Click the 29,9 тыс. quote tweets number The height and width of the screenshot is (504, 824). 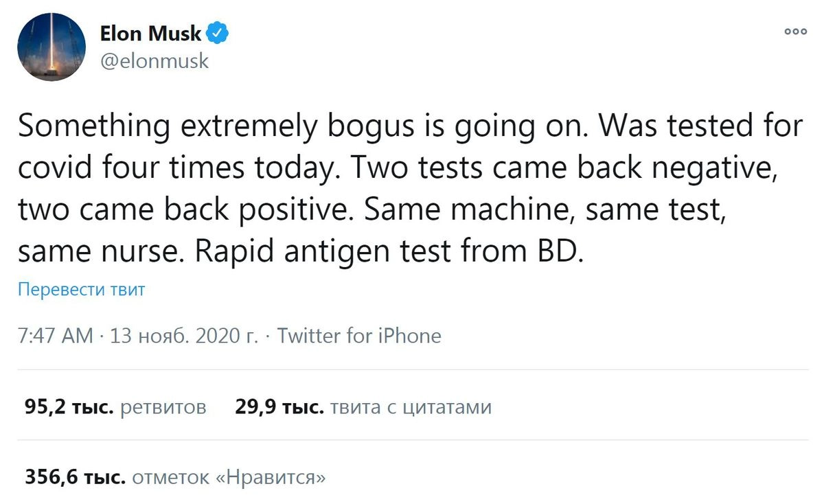tap(279, 407)
